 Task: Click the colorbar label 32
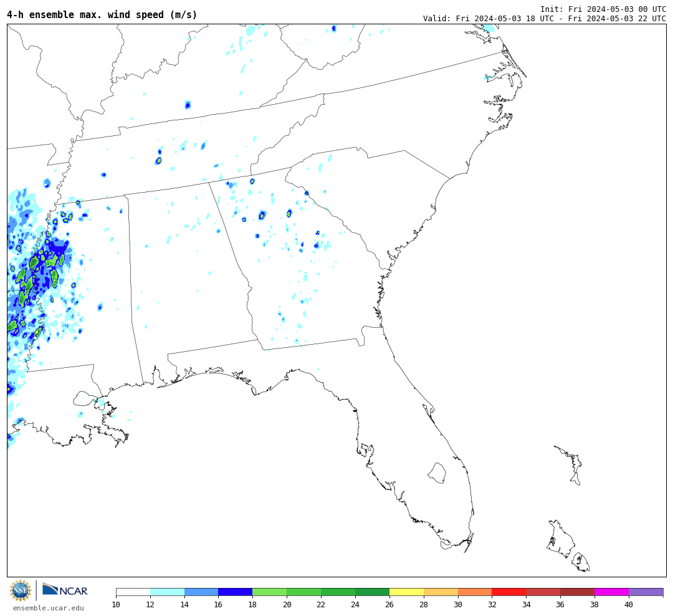pyautogui.click(x=492, y=604)
